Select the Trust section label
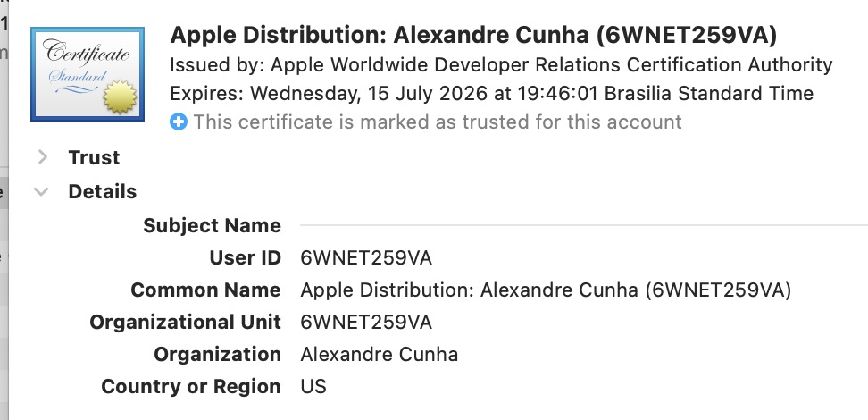The width and height of the screenshot is (868, 420). pos(94,158)
